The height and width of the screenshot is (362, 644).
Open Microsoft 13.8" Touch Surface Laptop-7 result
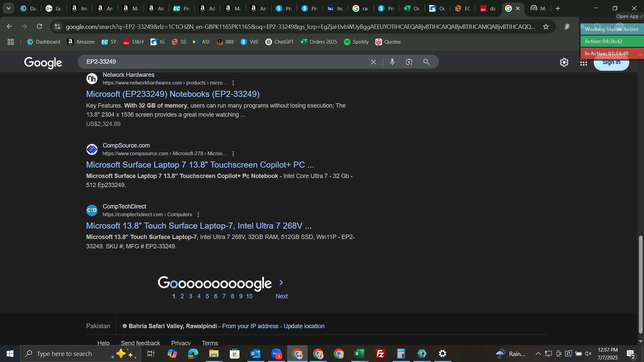pyautogui.click(x=199, y=226)
